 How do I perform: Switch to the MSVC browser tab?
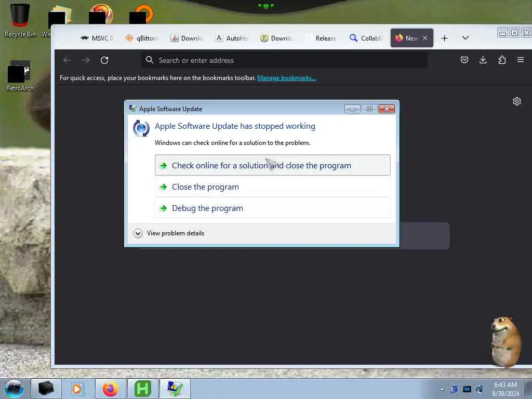pyautogui.click(x=97, y=38)
